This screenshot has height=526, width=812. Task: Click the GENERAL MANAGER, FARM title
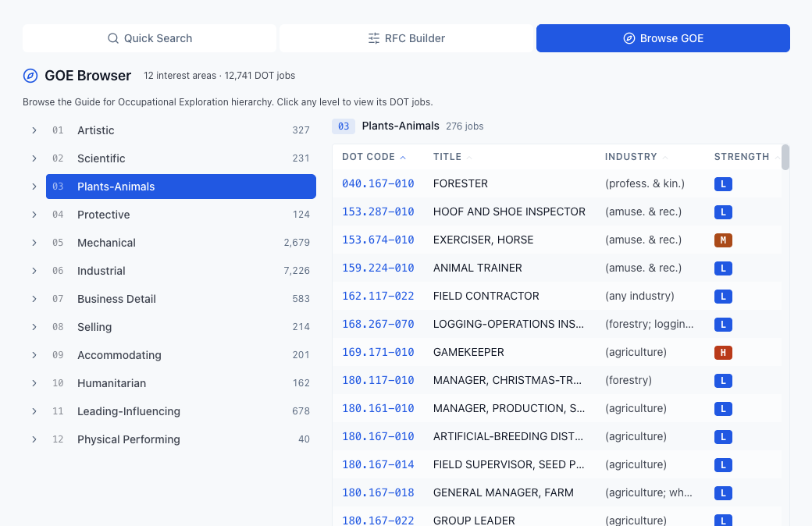504,492
